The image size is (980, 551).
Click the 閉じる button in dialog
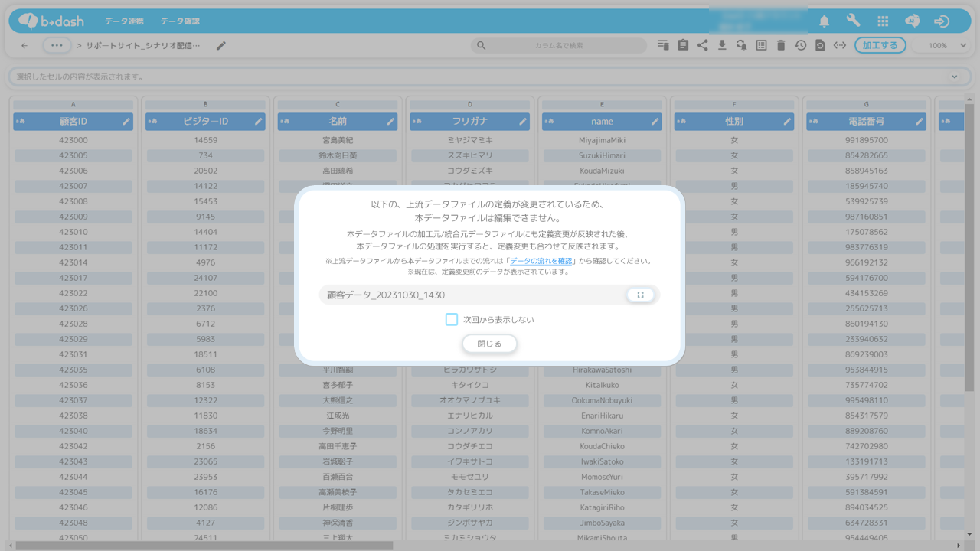pos(489,344)
